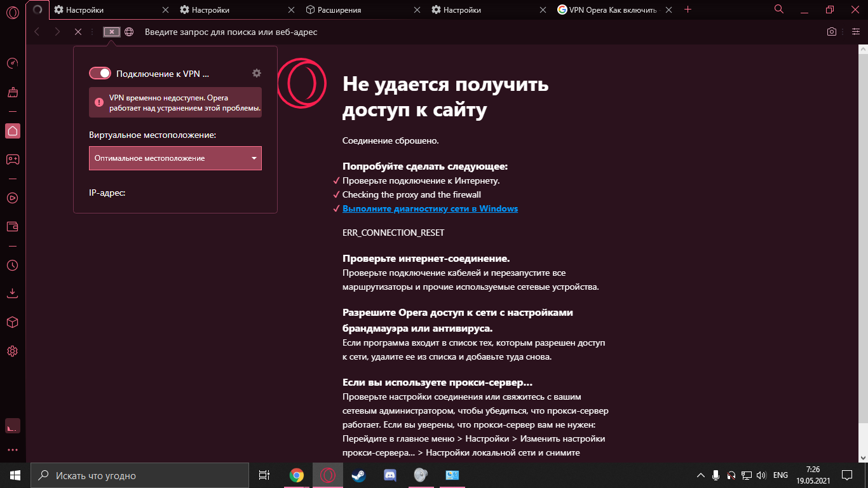
Task: Turn off the VPN connection toggle
Action: point(100,73)
